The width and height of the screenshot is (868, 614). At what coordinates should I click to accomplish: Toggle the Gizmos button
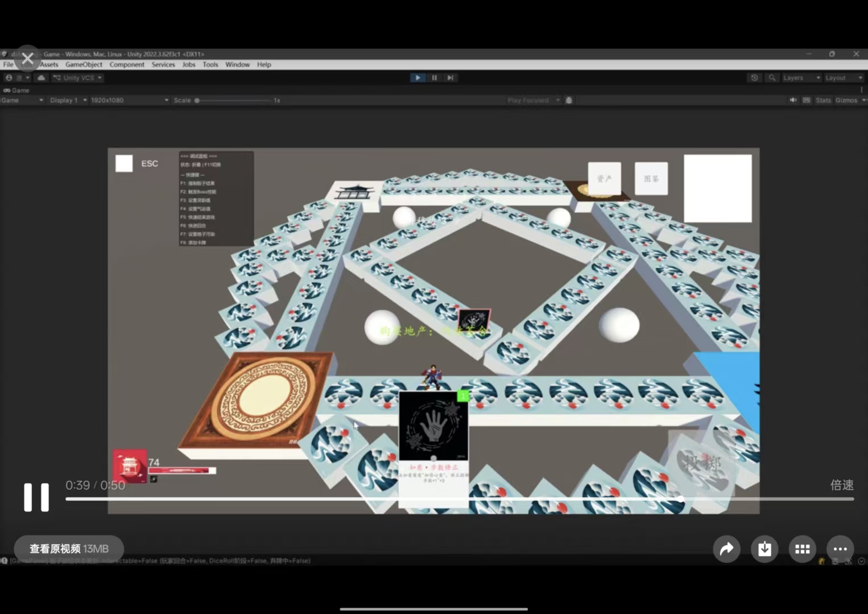[846, 101]
